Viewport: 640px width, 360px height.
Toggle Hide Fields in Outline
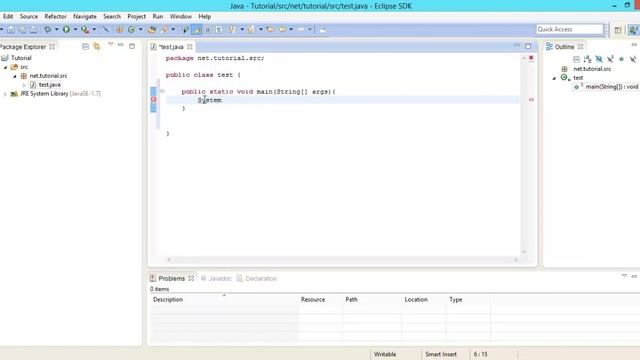[599, 59]
